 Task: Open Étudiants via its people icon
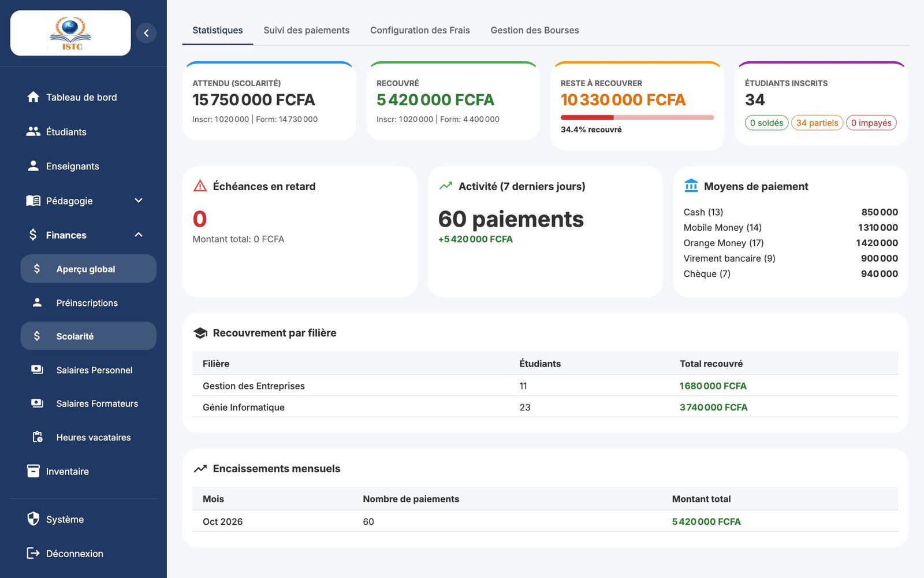click(33, 132)
